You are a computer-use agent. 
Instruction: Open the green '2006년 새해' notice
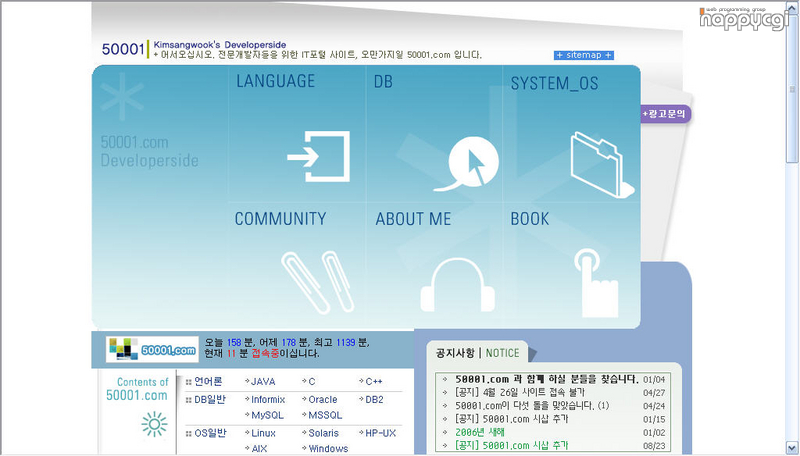(480, 432)
